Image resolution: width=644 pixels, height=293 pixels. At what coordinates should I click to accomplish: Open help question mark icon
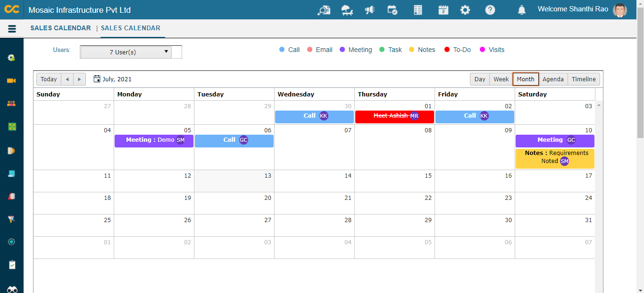coord(490,10)
